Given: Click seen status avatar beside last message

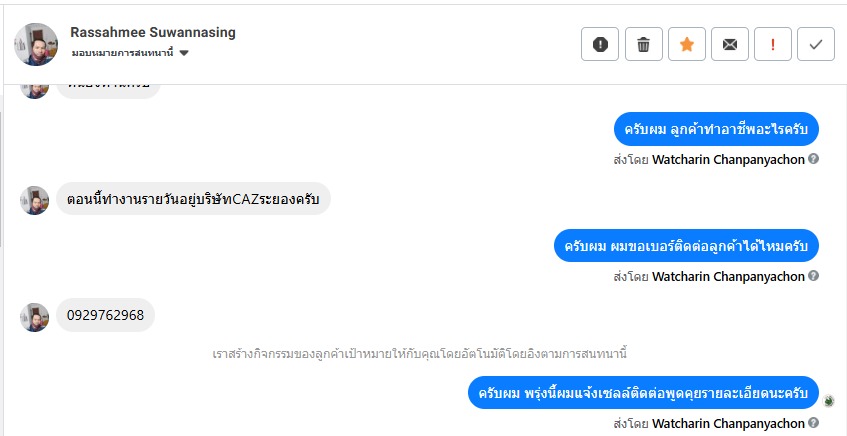Looking at the screenshot, I should 830,401.
